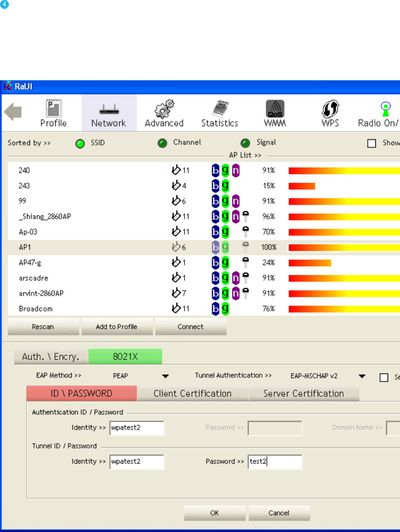Expand the EAP Method PEAP dropdown
This screenshot has width=400, height=532.
165,376
